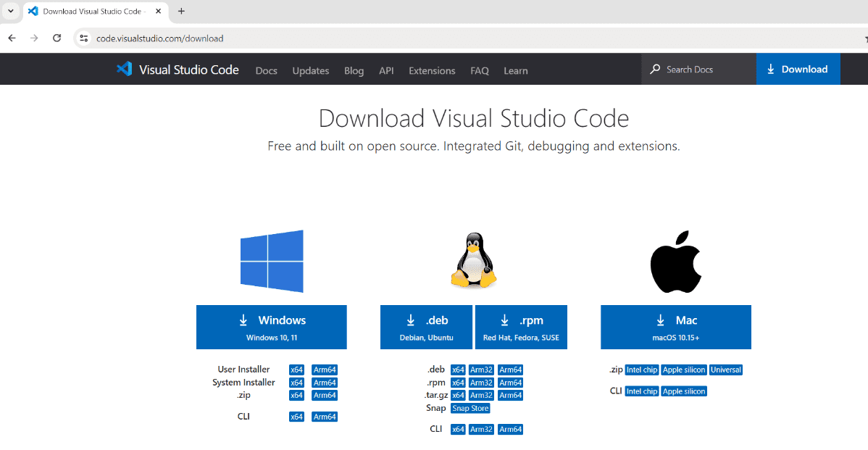
Task: Select x64 for Windows User Installer
Action: (297, 370)
